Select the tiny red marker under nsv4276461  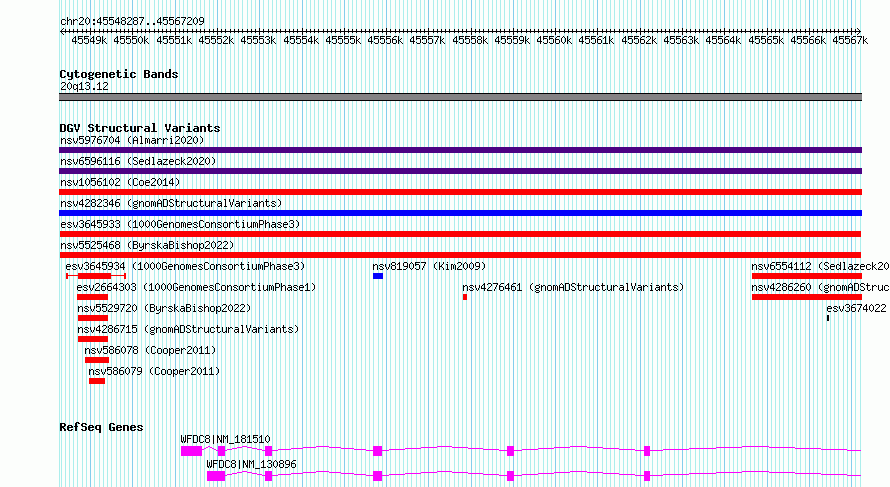coord(465,297)
